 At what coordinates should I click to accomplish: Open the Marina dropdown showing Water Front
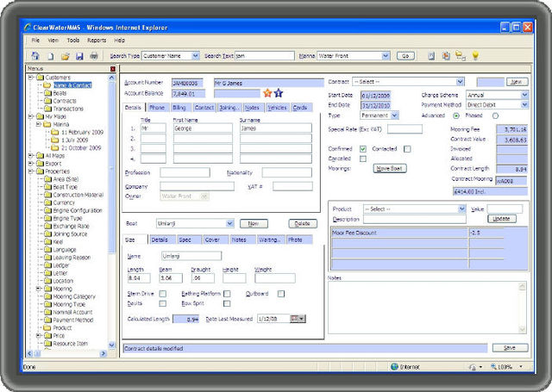pyautogui.click(x=386, y=56)
